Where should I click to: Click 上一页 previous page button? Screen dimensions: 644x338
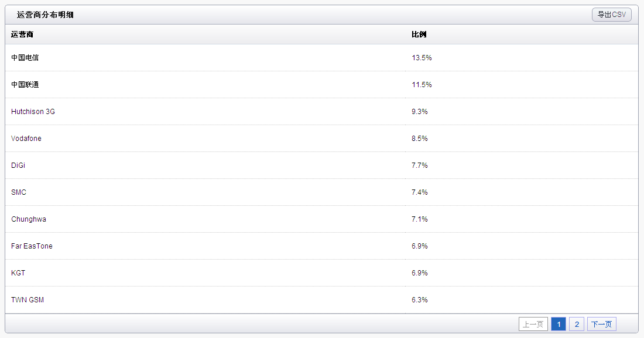point(533,324)
